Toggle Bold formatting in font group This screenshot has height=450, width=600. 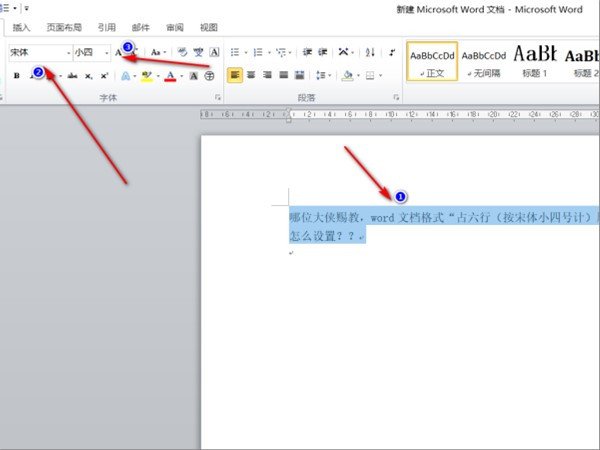[16, 75]
